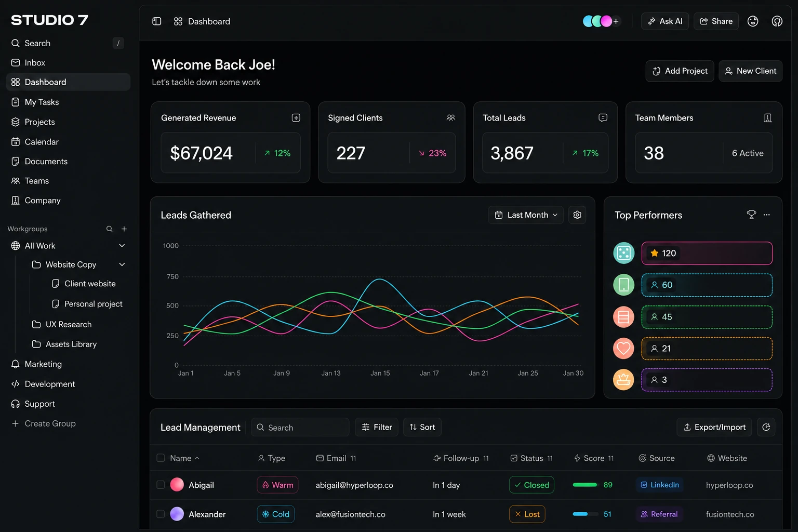The height and width of the screenshot is (532, 798).
Task: Click the Add Project button
Action: (x=680, y=71)
